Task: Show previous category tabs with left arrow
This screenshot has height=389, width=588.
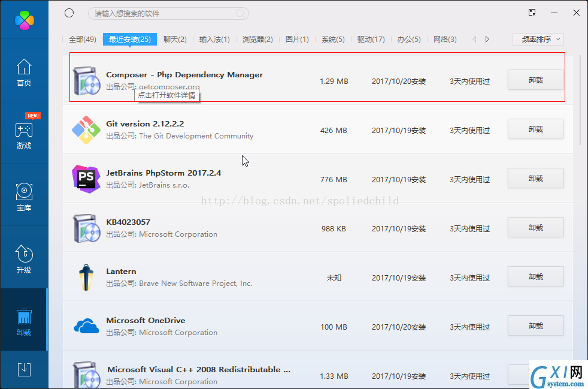Action: click(x=474, y=40)
